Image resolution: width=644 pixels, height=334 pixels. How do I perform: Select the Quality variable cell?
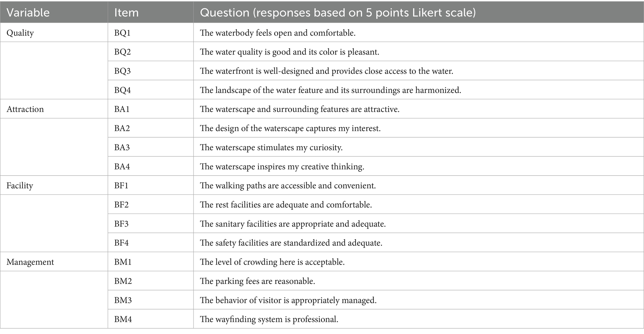[x=20, y=33]
